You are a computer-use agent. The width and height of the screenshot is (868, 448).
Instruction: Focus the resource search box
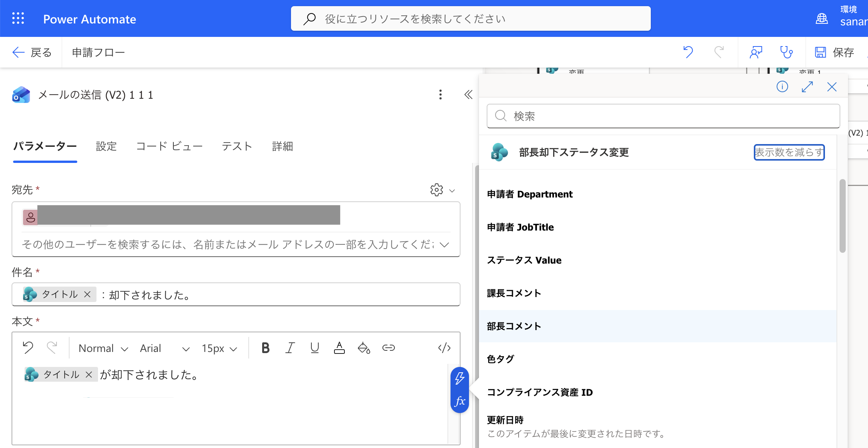[x=471, y=18]
